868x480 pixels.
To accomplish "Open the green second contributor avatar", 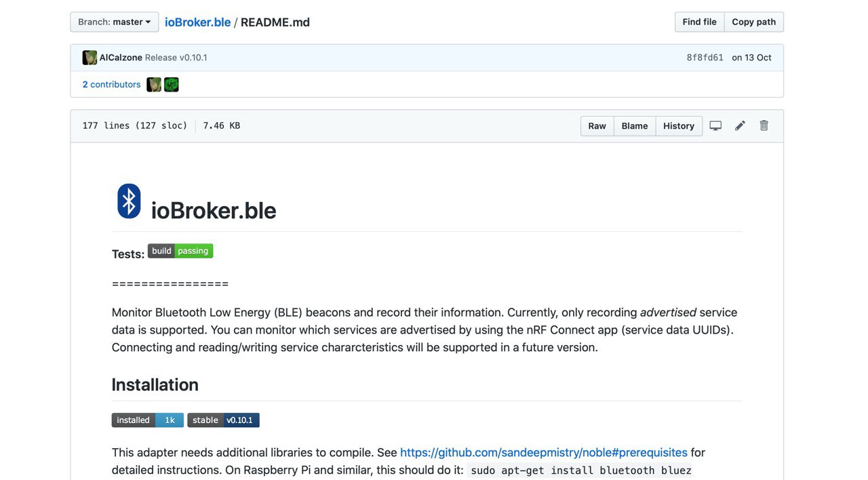I will [172, 85].
